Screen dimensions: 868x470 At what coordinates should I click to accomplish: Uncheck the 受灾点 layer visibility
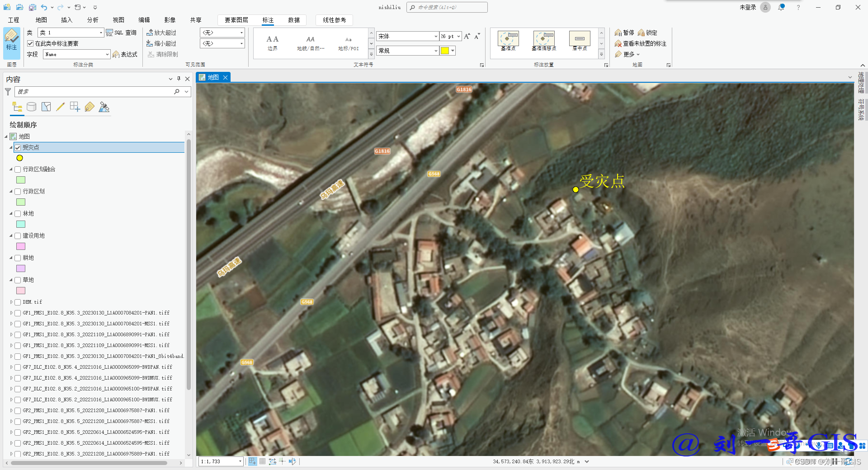pyautogui.click(x=18, y=147)
